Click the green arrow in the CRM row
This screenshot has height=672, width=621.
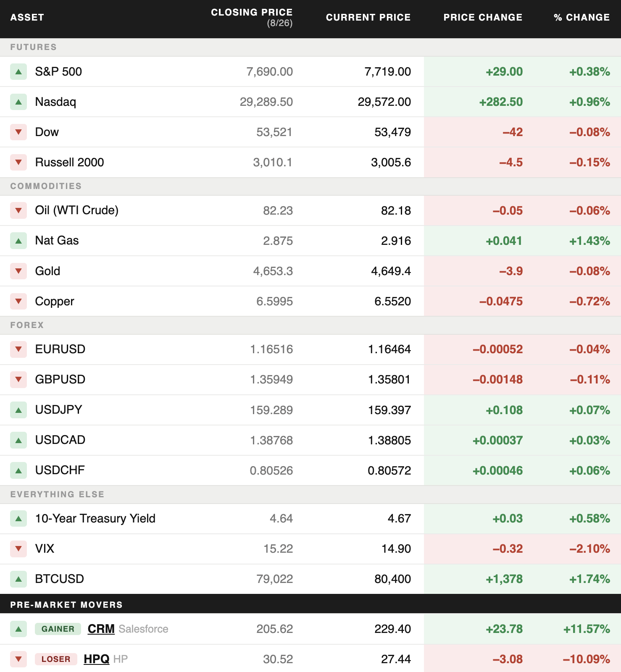[x=18, y=629]
